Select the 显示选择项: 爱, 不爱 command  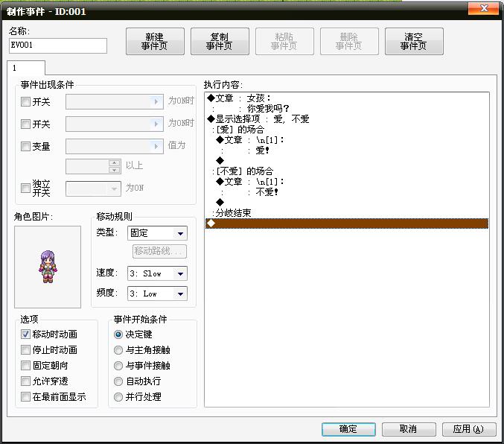pyautogui.click(x=347, y=119)
